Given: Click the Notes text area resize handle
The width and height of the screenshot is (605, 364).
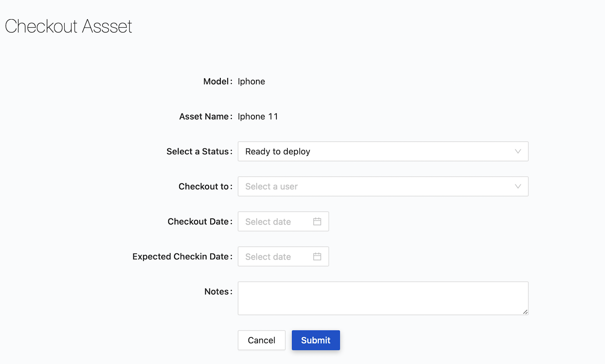Looking at the screenshot, I should pos(525,312).
